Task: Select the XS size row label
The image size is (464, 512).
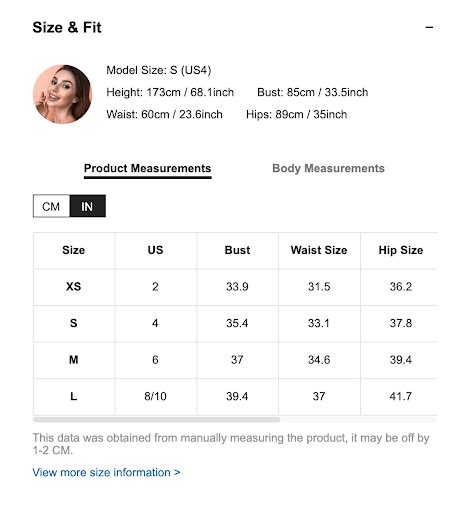Action: click(x=74, y=287)
